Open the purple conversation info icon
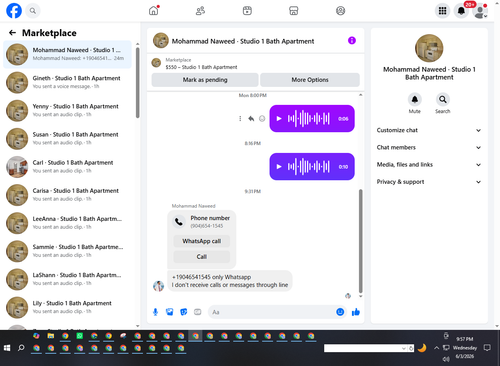500x366 pixels. 352,41
